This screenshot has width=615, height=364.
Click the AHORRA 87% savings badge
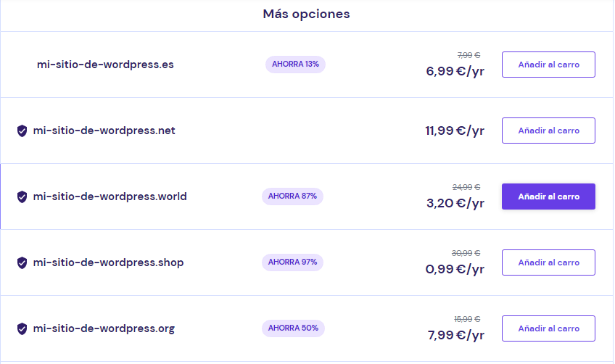[x=292, y=197]
